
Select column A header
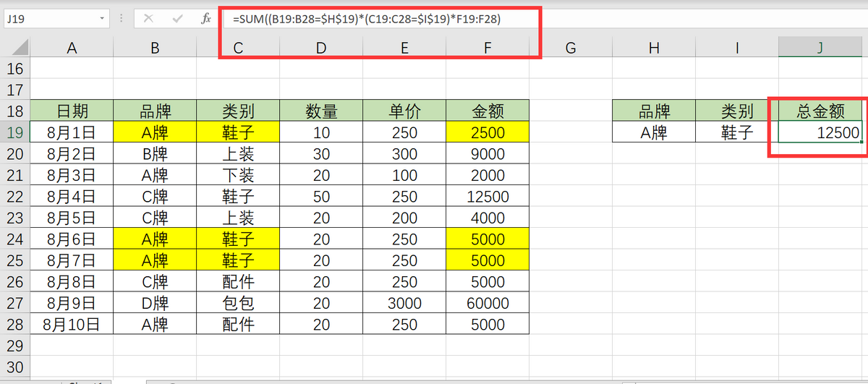pos(72,48)
